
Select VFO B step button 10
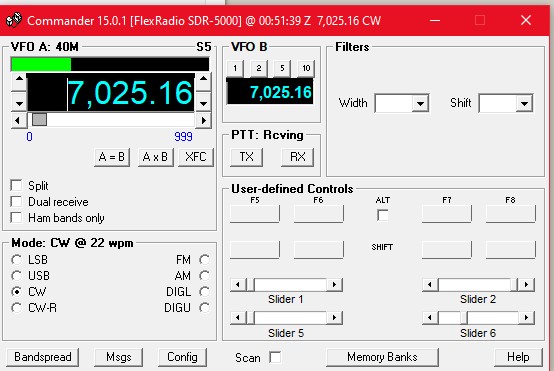coord(306,68)
